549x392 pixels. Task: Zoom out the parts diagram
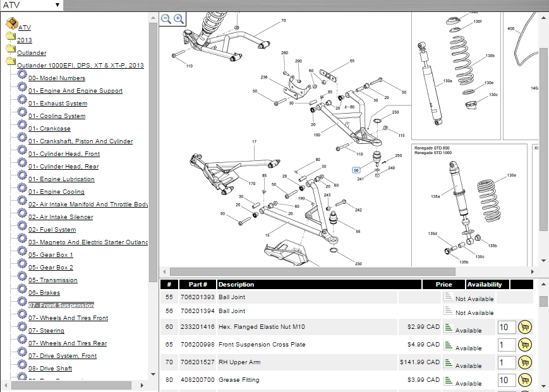(x=166, y=19)
